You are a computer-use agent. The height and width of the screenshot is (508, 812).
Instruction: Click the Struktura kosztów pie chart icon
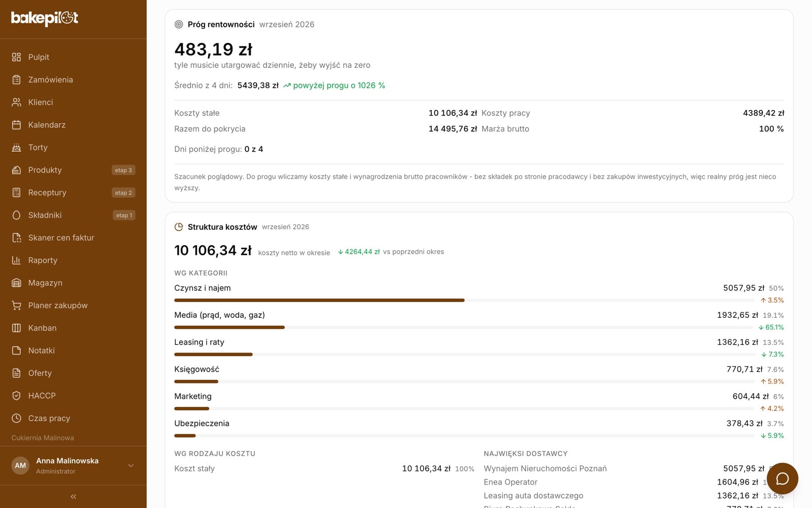click(179, 227)
